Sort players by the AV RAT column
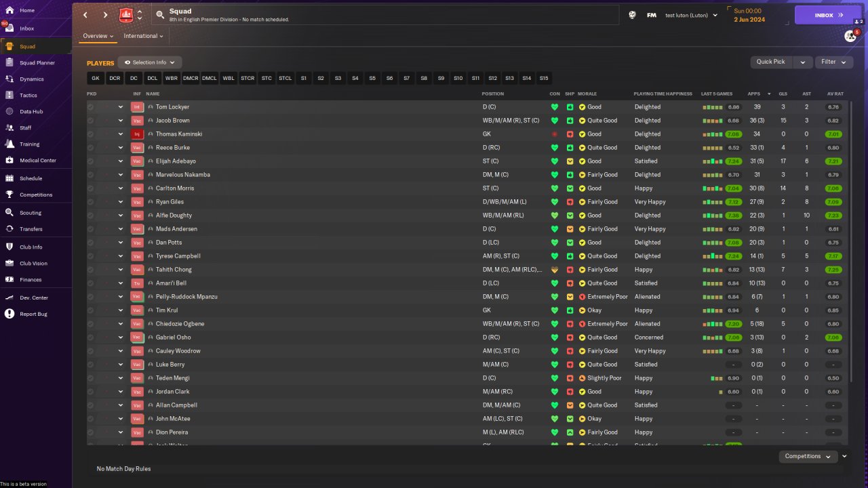This screenshot has width=868, height=488. (x=834, y=94)
